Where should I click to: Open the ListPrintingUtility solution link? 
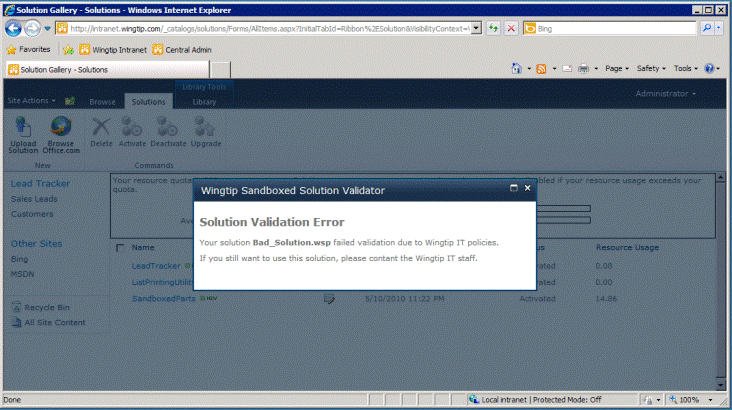pyautogui.click(x=162, y=282)
